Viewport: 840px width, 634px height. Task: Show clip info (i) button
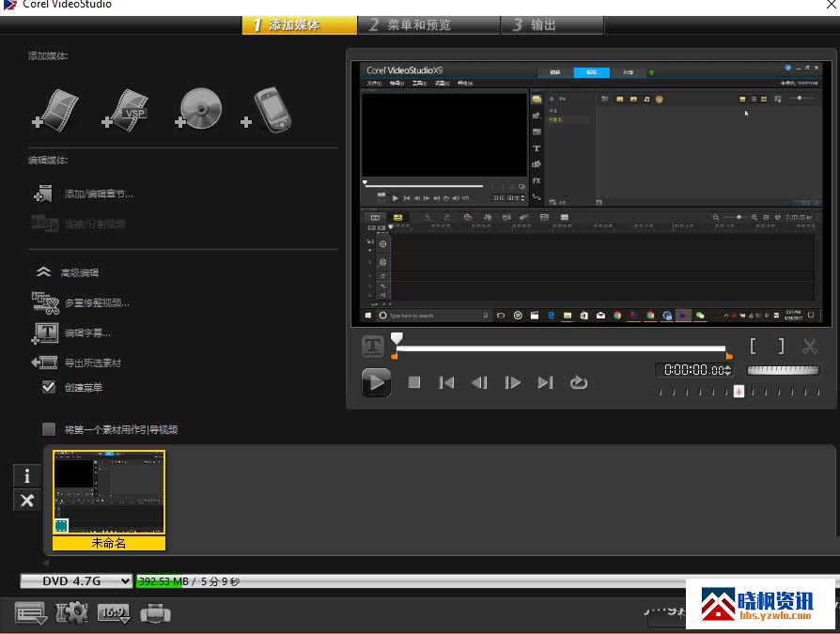coord(27,476)
